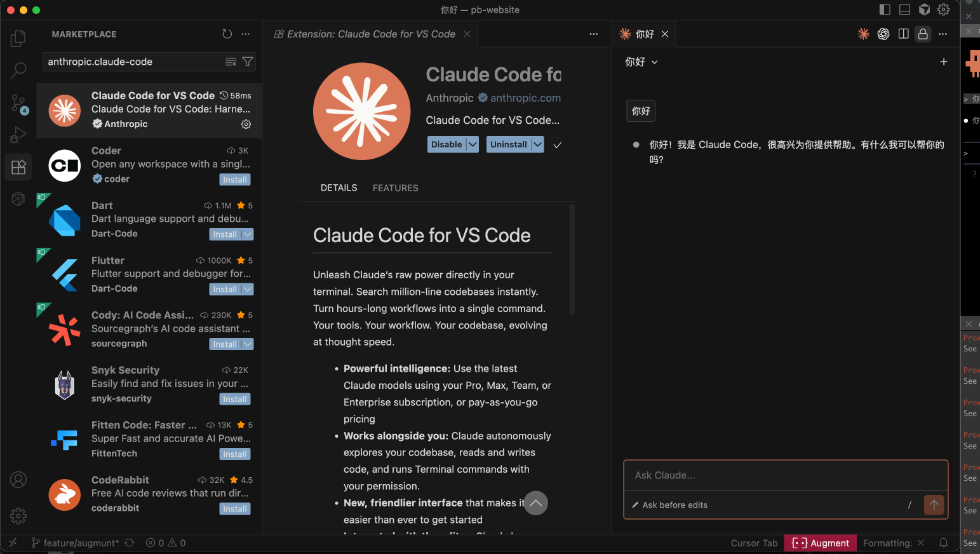Toggle the filter in the extensions search bar
The height and width of the screenshot is (554, 980).
(x=247, y=62)
